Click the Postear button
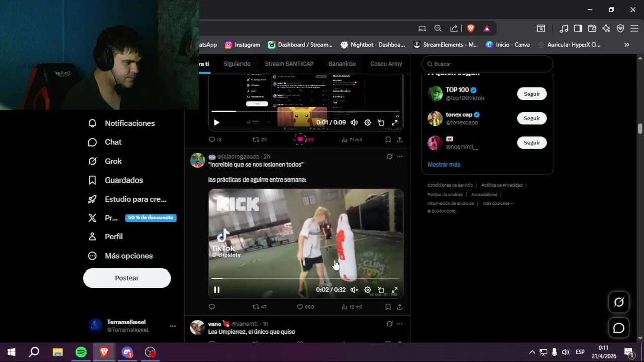Viewport: 644px width, 362px height. pyautogui.click(x=127, y=278)
